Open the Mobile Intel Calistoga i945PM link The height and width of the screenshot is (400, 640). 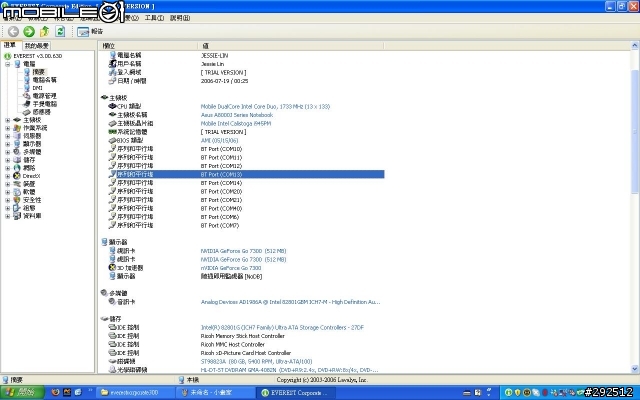(x=236, y=124)
